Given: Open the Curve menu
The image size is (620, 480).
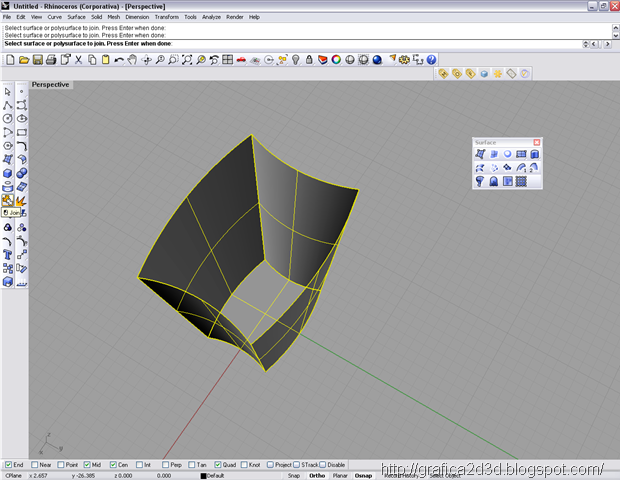Looking at the screenshot, I should [55, 17].
